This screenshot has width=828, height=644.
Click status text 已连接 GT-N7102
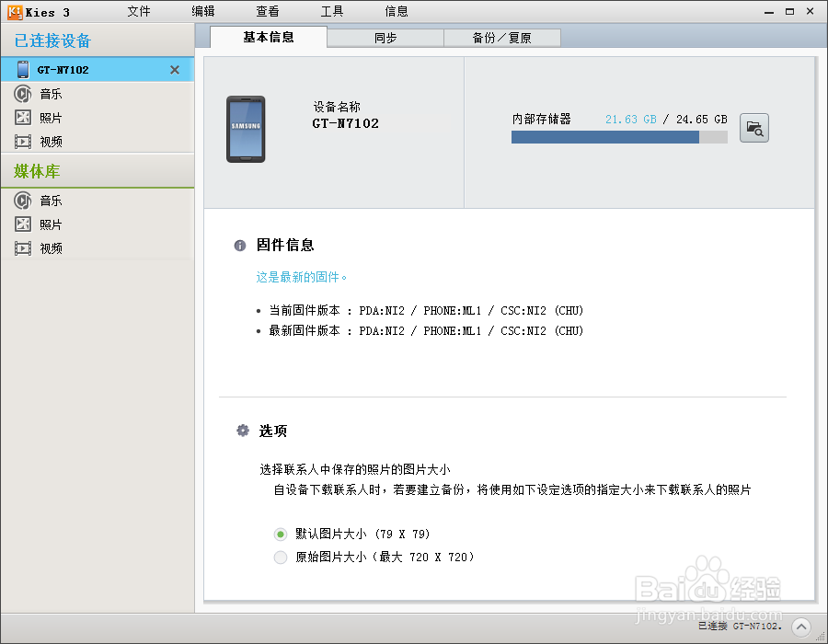(x=740, y=626)
